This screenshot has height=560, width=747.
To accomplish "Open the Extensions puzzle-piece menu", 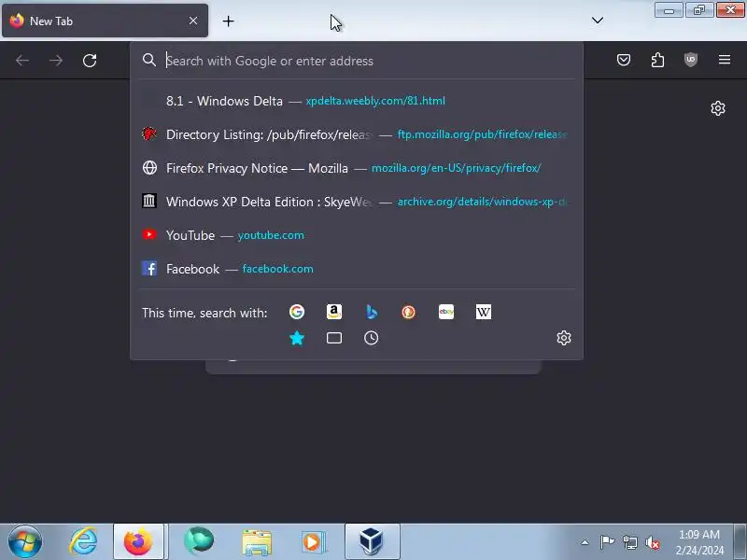I will coord(657,60).
